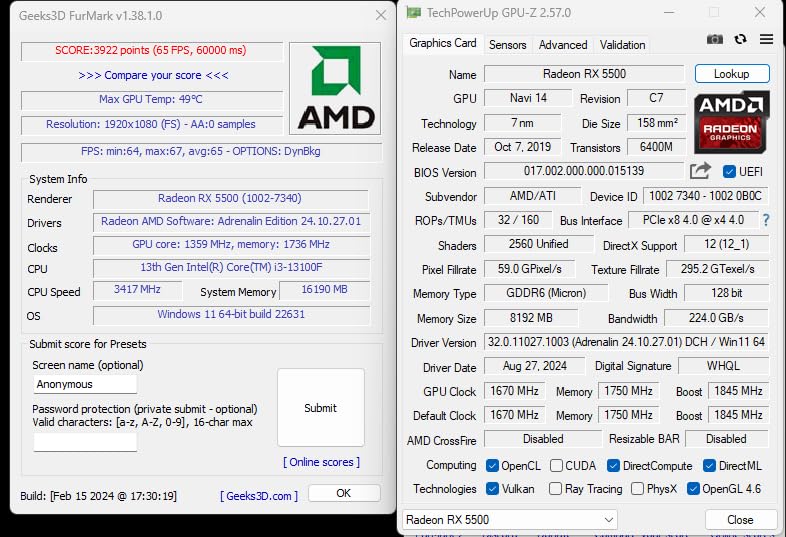The image size is (786, 537).
Task: Switch to the Validation tab
Action: click(x=622, y=45)
